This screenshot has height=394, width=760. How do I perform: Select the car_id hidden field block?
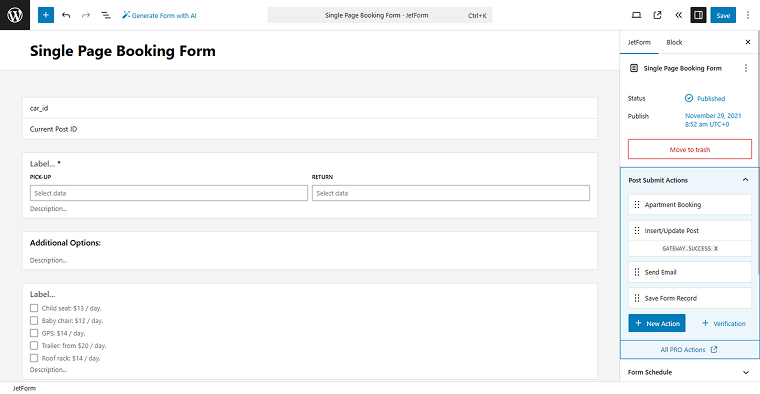pyautogui.click(x=310, y=108)
